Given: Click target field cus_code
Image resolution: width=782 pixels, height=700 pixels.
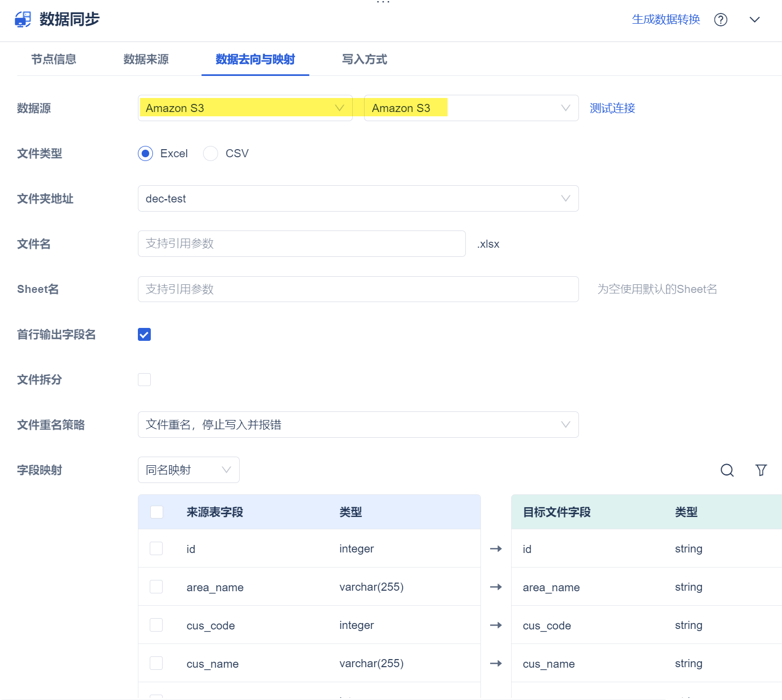Looking at the screenshot, I should click(547, 626).
